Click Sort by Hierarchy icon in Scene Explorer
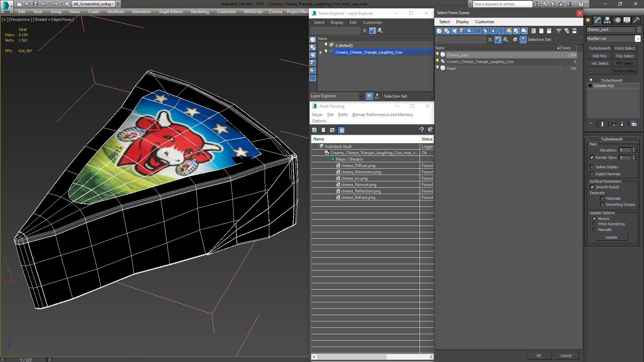The width and height of the screenshot is (644, 362). 377,96
